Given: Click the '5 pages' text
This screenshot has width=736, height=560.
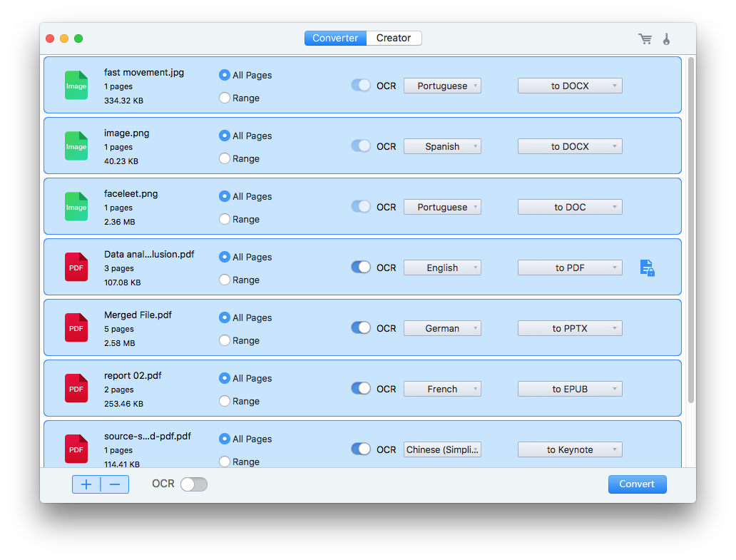Looking at the screenshot, I should tap(119, 329).
